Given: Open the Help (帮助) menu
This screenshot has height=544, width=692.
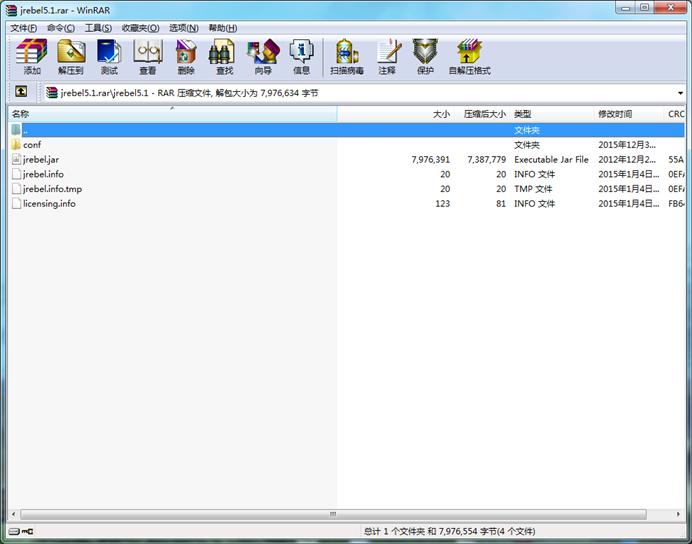Looking at the screenshot, I should point(223,28).
